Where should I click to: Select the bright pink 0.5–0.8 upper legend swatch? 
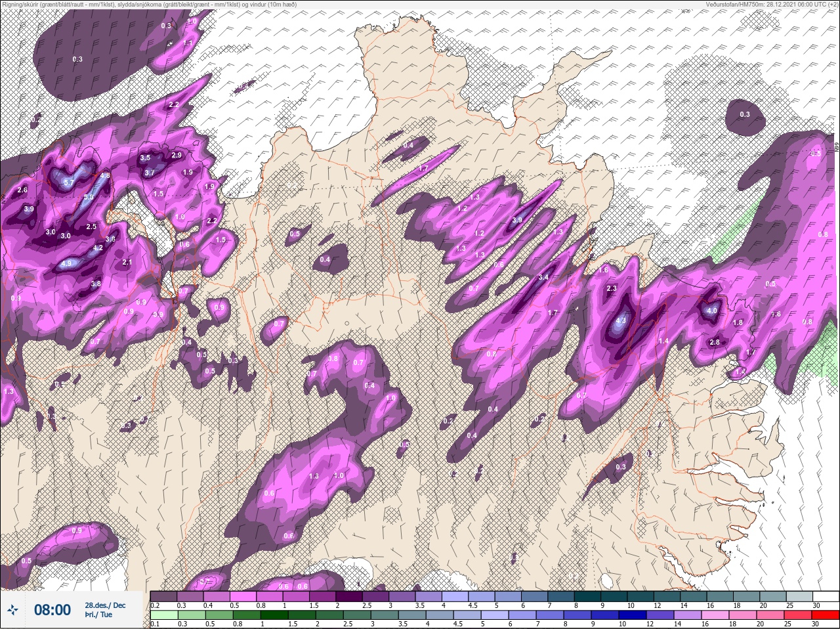point(243,596)
